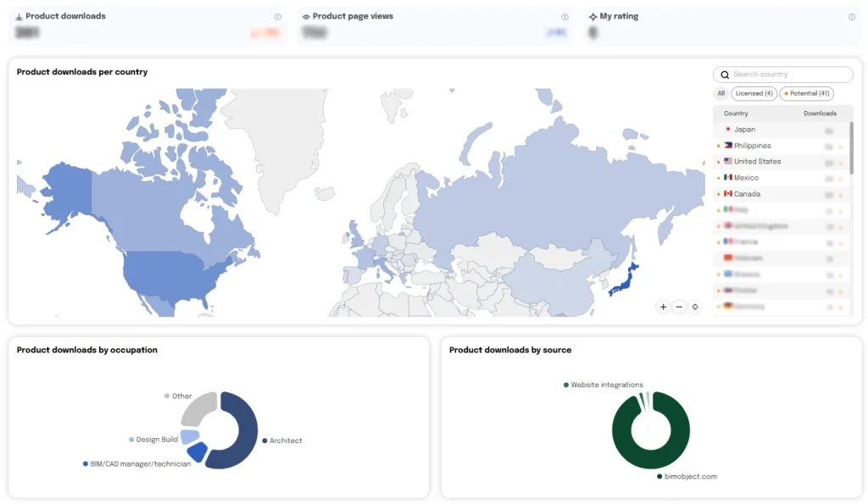This screenshot has width=868, height=504.
Task: Toggle the Licensed (4) filter chip
Action: click(x=754, y=93)
